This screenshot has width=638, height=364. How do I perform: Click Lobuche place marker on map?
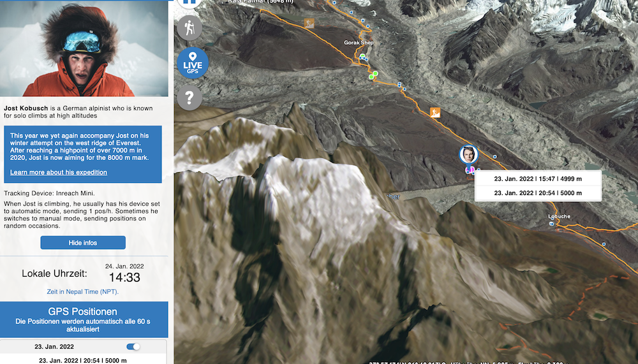click(552, 224)
